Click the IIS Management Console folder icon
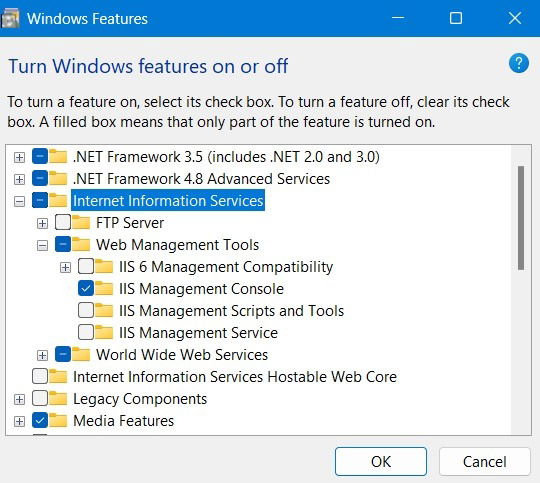Viewport: 540px width, 483px height. pos(104,289)
